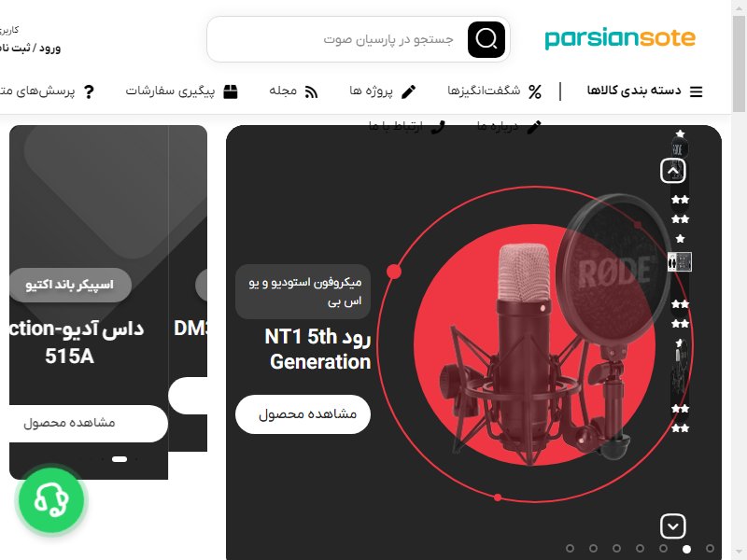Click the parsiansote logo

point(620,39)
